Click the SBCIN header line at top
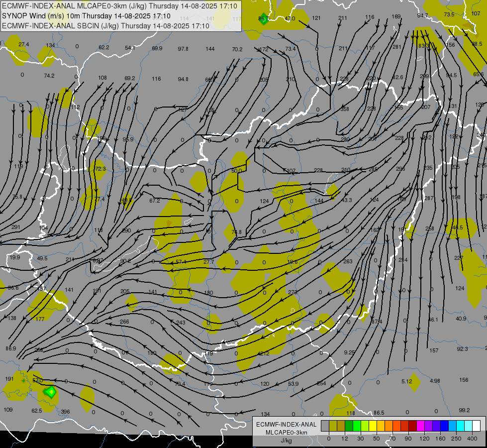The width and height of the screenshot is (487, 448). tap(105, 25)
